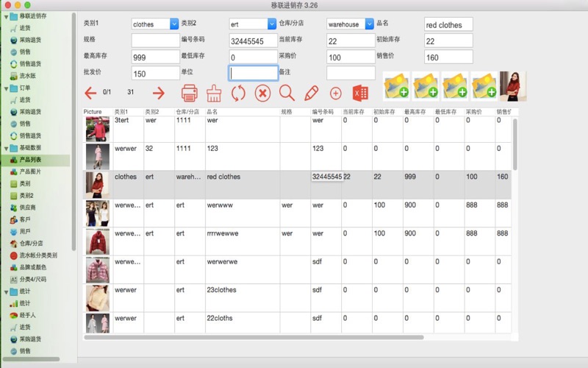Click the plus circle add icon
Viewport: 588px width, 368px height.
pyautogui.click(x=335, y=93)
